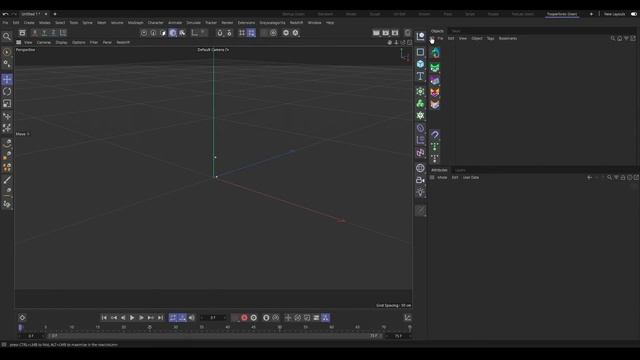The image size is (640, 360).
Task: Open the viewport Display menu
Action: 61,42
